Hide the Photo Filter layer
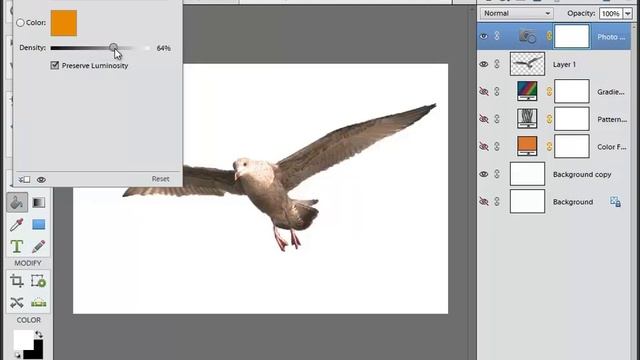Screen dimensions: 640x360 (x=484, y=36)
